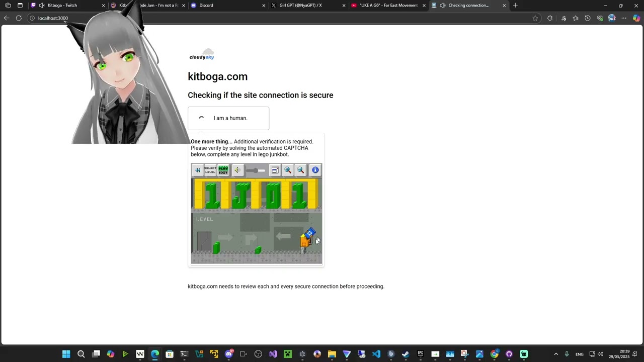Screen dimensions: 644x362
Task: Click the Junkbot robot character
Action: pos(306,241)
